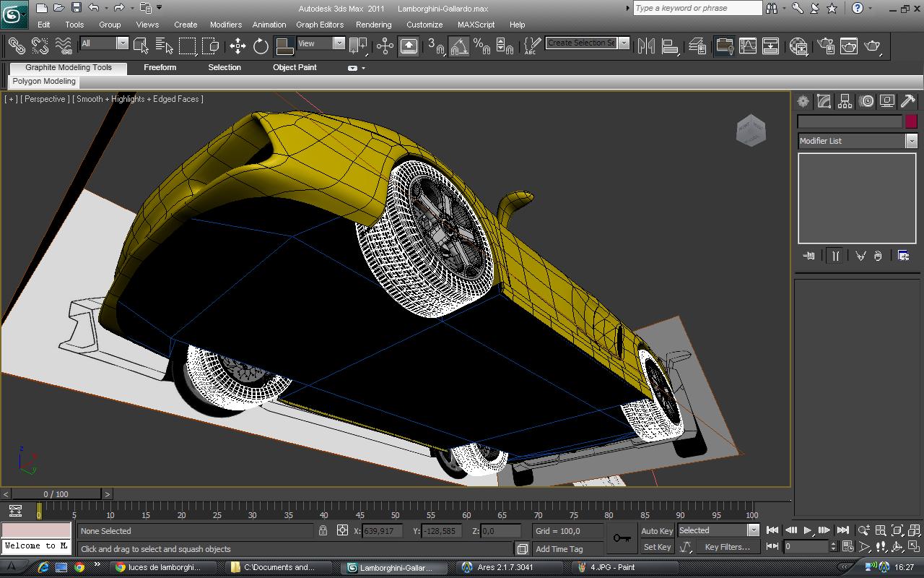Switch to the Hierarchy command panel tab

(845, 102)
